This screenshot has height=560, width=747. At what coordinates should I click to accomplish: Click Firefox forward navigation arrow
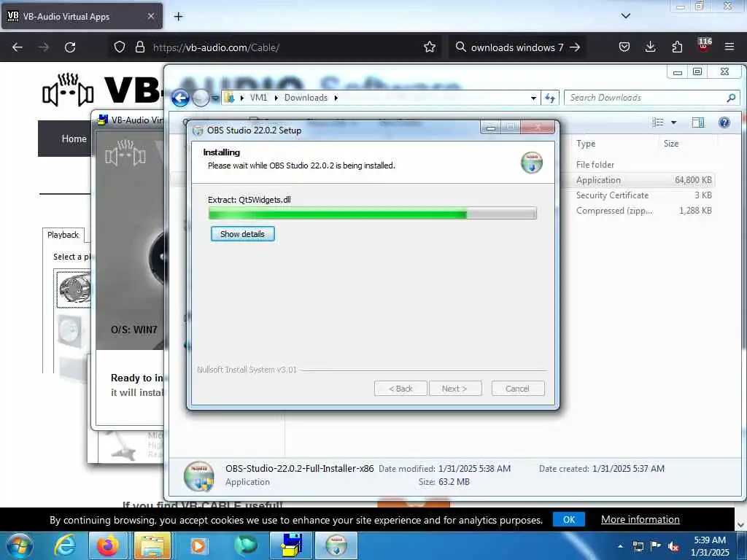[44, 47]
